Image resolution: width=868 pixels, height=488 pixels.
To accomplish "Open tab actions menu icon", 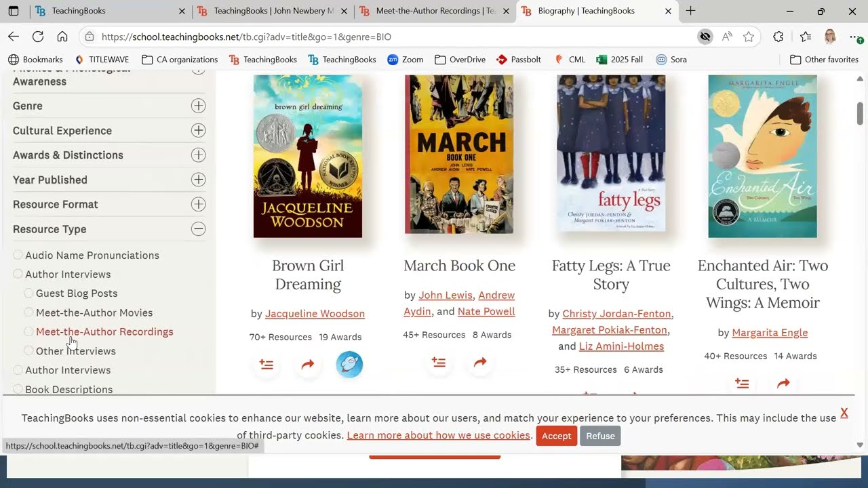I will pos(14,11).
